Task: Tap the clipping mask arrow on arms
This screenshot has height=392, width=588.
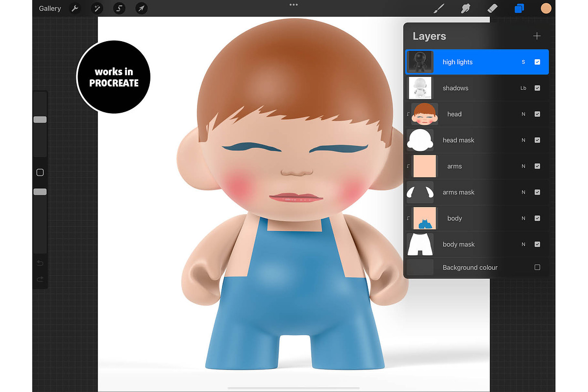Action: click(x=409, y=166)
